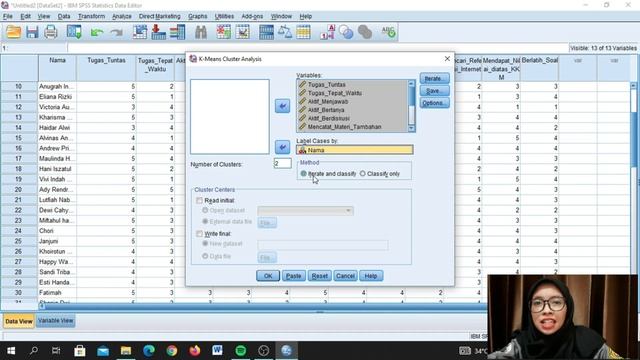Click the Reset button
Screen dimensions: 640x360
coord(320,276)
